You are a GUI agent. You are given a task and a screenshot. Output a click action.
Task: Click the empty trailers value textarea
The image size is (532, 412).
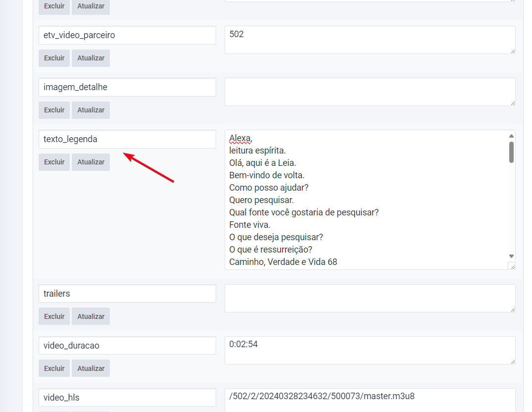369,298
